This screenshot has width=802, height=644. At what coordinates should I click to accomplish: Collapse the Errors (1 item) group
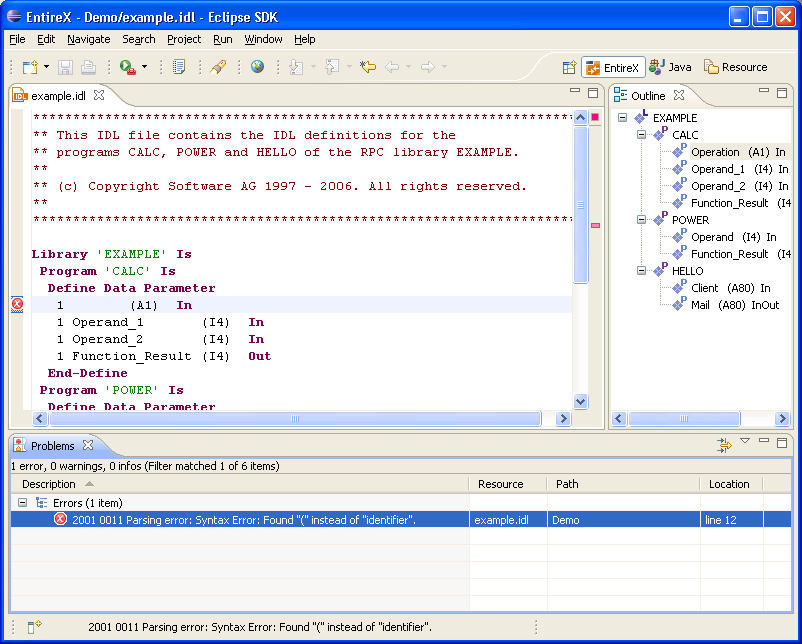pos(23,503)
